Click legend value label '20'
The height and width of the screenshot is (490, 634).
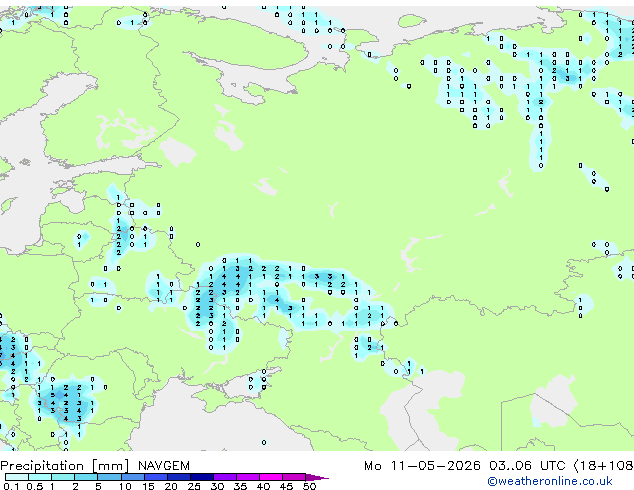tap(171, 486)
